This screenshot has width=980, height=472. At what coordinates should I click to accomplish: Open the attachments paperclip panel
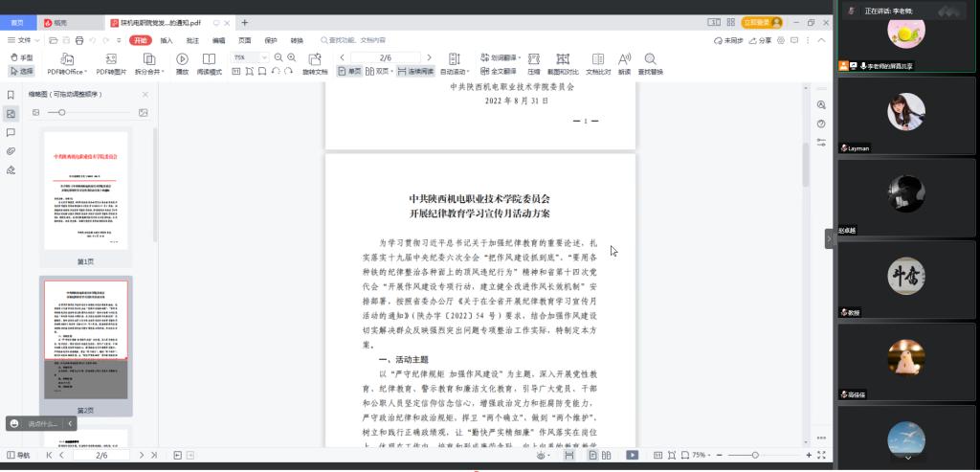click(11, 151)
